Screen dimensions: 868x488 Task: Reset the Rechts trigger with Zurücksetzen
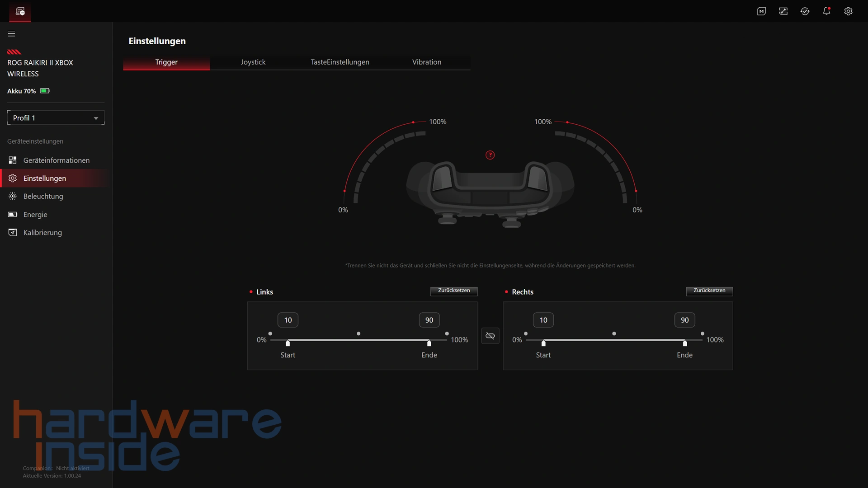coord(709,291)
